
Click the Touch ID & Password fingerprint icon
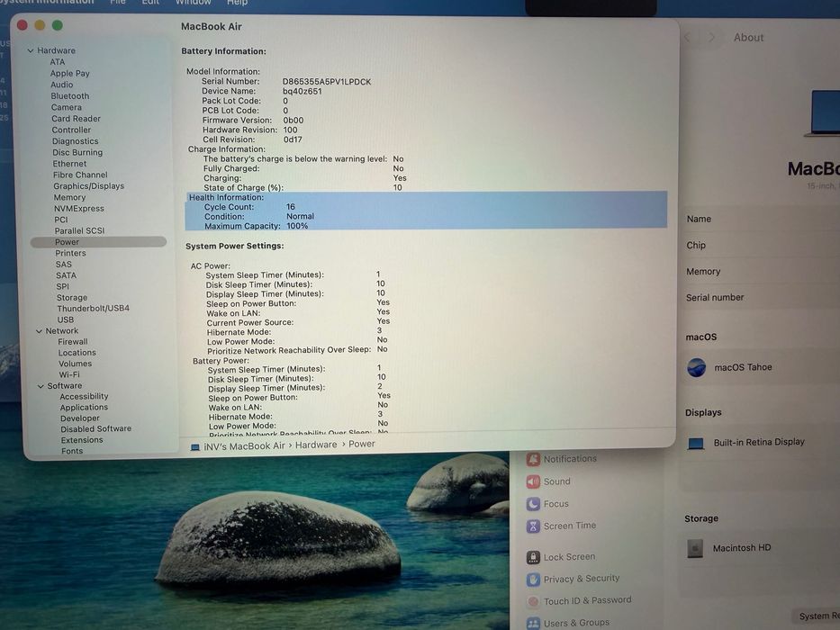pyautogui.click(x=533, y=601)
